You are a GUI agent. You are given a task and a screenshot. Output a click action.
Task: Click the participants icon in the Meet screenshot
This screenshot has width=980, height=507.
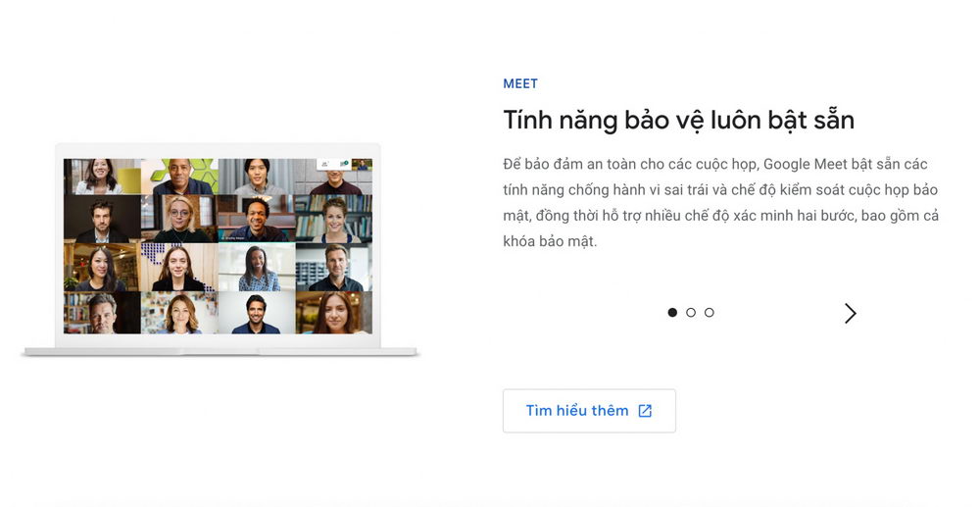(323, 164)
